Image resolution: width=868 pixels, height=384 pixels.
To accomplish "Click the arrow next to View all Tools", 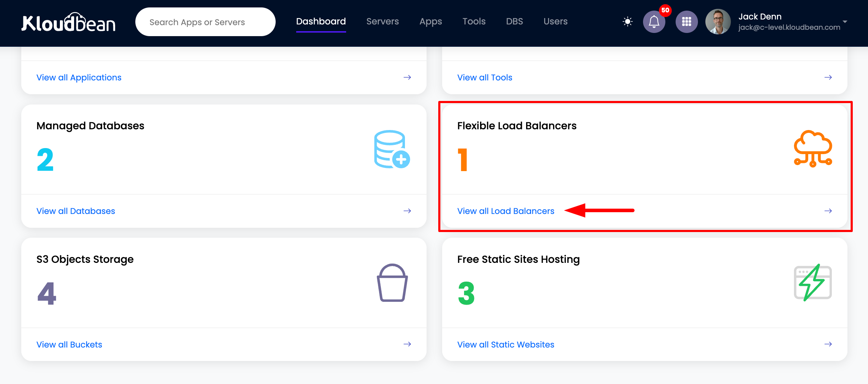I will (x=828, y=77).
